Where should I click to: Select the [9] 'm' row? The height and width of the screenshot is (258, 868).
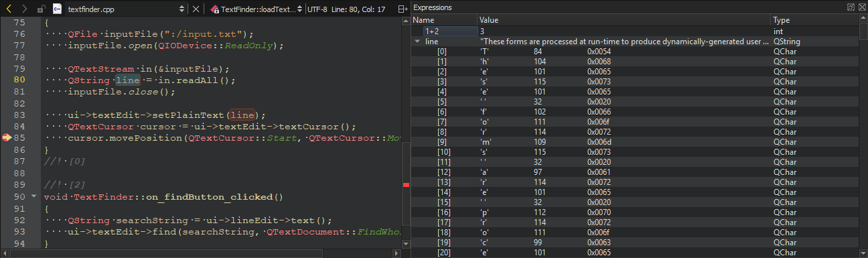pyautogui.click(x=635, y=142)
